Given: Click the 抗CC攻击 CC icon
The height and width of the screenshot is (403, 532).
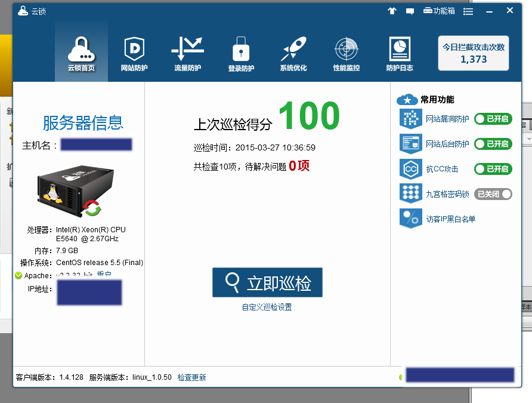Looking at the screenshot, I should click(x=411, y=169).
